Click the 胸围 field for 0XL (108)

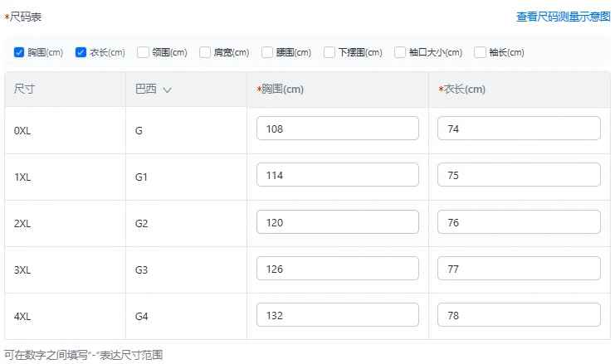pyautogui.click(x=338, y=129)
